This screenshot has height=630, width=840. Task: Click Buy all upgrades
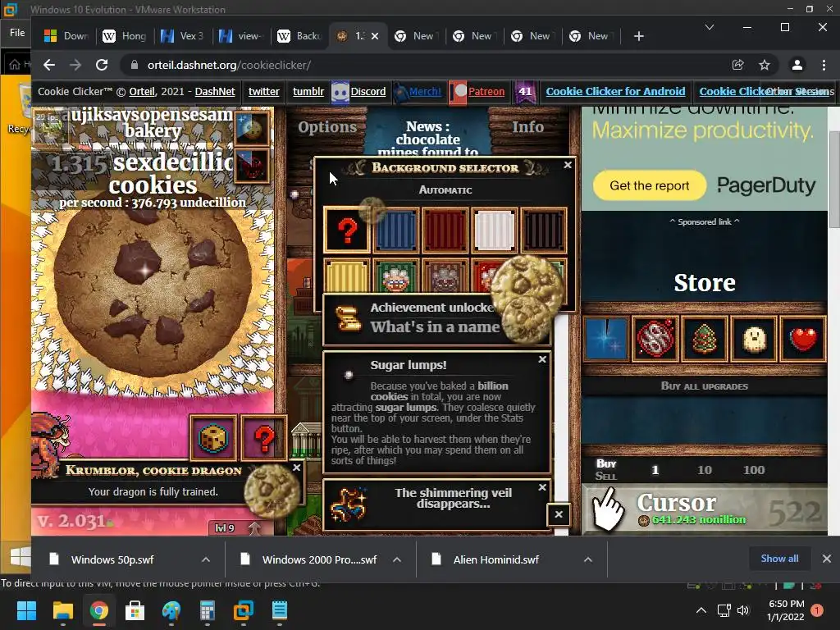click(x=704, y=386)
